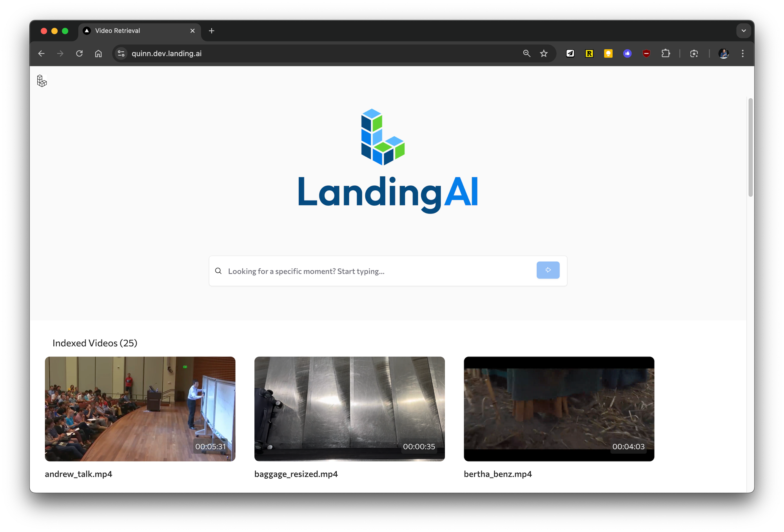Open the red shield extension icon
The width and height of the screenshot is (784, 532).
[646, 54]
